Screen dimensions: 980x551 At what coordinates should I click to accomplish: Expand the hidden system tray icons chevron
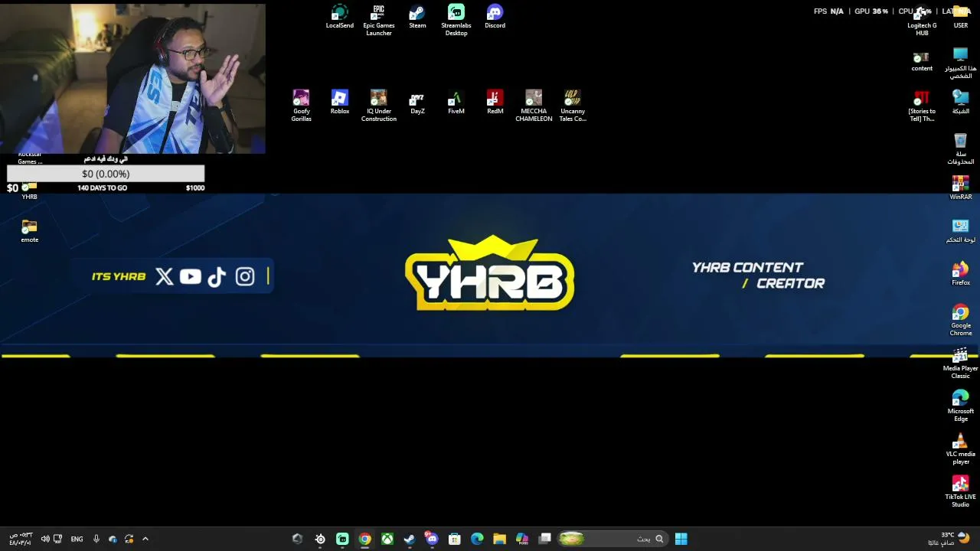(x=145, y=539)
